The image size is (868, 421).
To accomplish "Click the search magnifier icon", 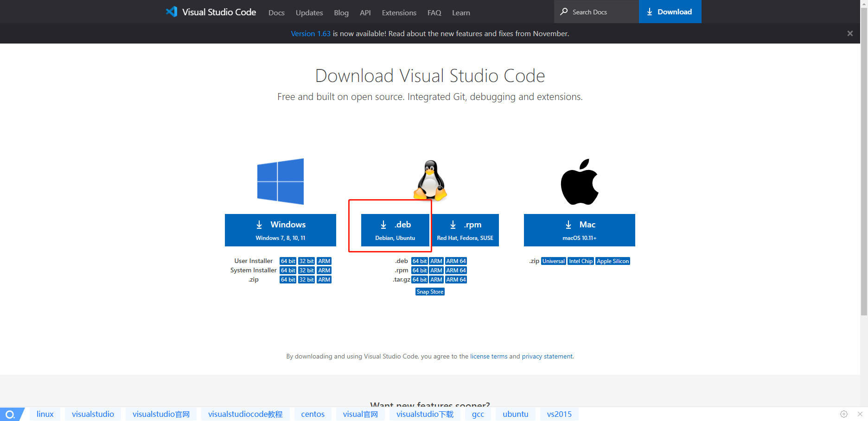I will click(x=564, y=12).
